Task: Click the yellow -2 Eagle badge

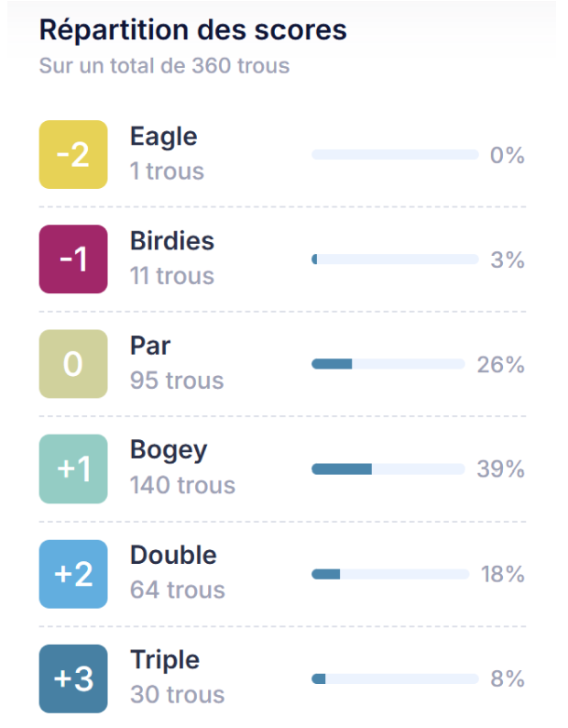Action: 73,155
